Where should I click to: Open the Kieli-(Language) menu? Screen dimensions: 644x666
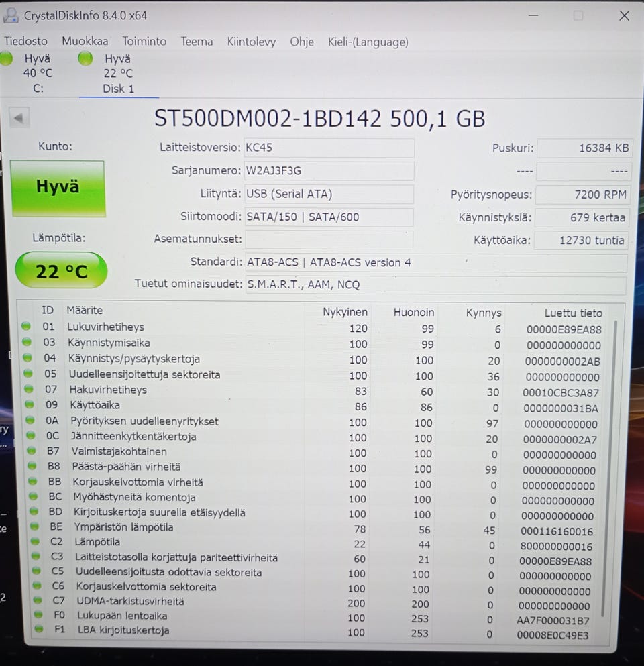click(368, 42)
